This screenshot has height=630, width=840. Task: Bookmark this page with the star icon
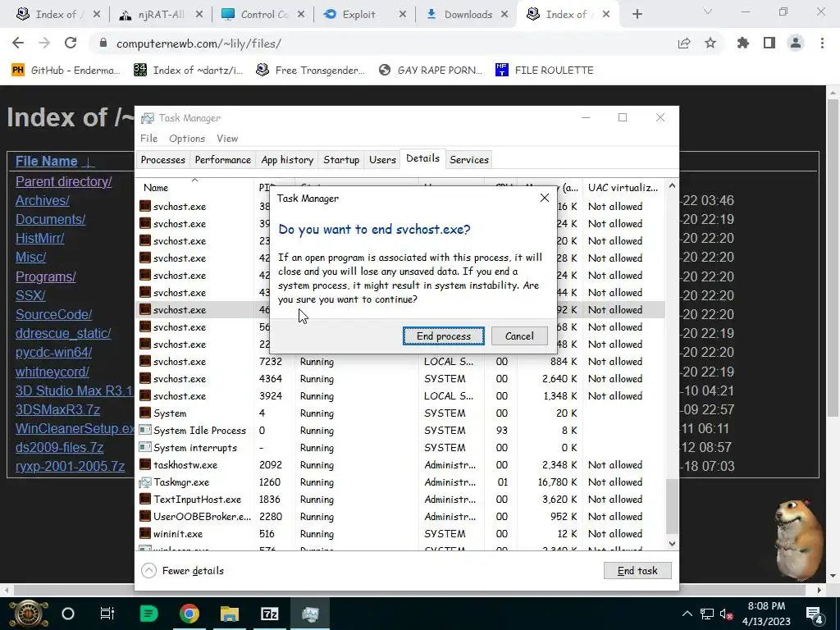(710, 43)
